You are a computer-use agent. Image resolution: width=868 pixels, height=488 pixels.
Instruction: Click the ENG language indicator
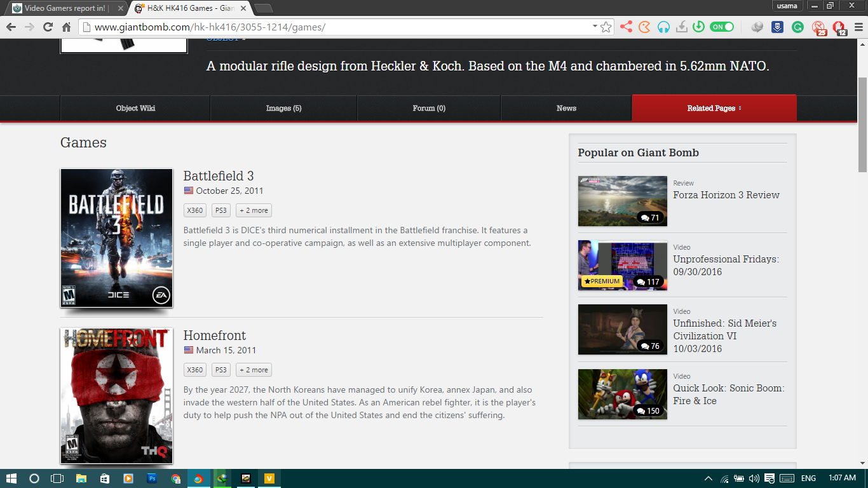pos(808,478)
